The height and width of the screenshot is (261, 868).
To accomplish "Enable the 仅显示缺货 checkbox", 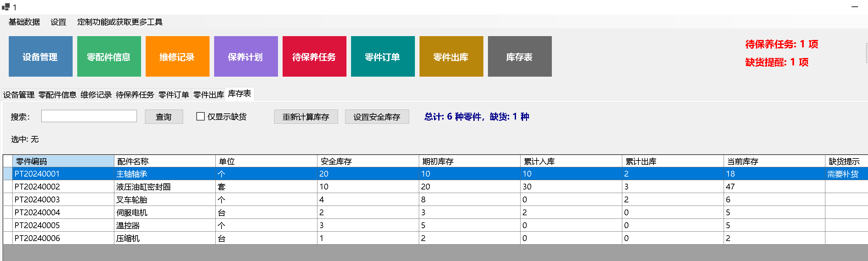I will click(201, 116).
